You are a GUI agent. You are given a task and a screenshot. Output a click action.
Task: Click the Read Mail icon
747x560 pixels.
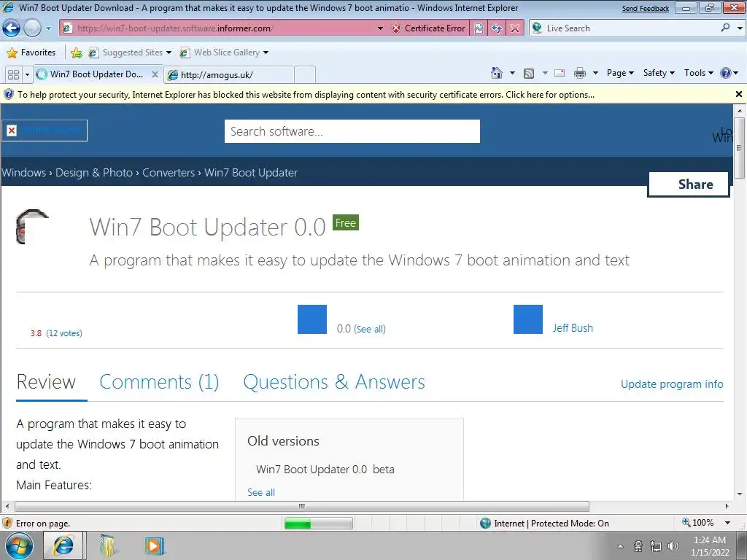560,73
